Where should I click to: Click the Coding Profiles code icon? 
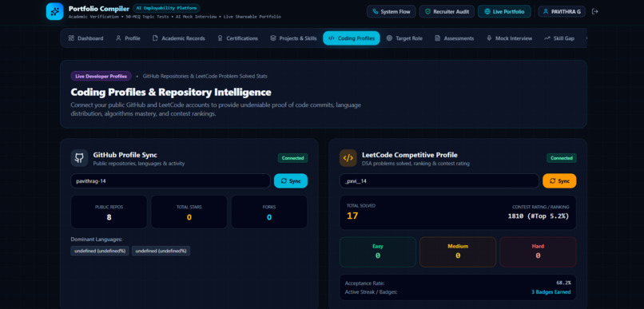[332, 38]
